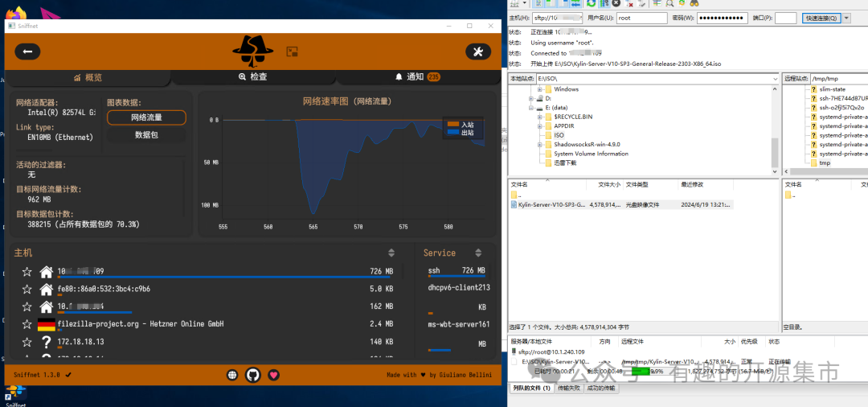Open quick connect history dropdown arrow
The image size is (868, 407).
[x=846, y=18]
